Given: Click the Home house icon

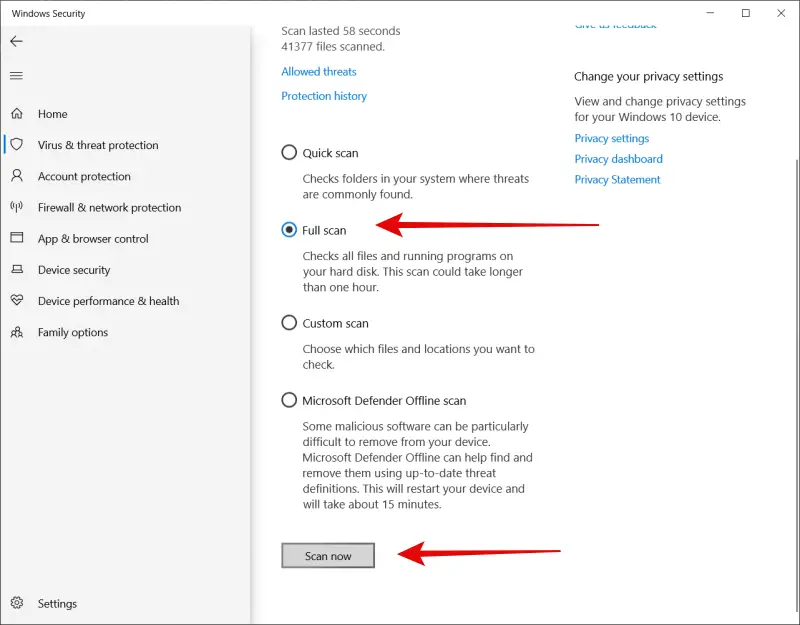Looking at the screenshot, I should tap(17, 113).
